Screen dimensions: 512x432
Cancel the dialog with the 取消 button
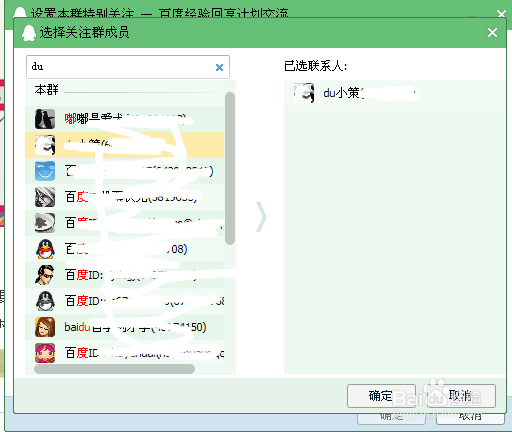tap(461, 396)
